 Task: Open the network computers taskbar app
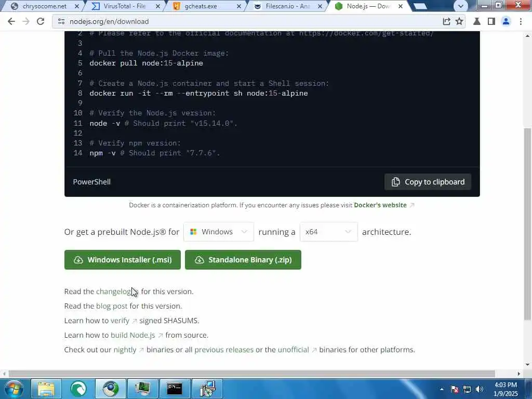pos(207,389)
